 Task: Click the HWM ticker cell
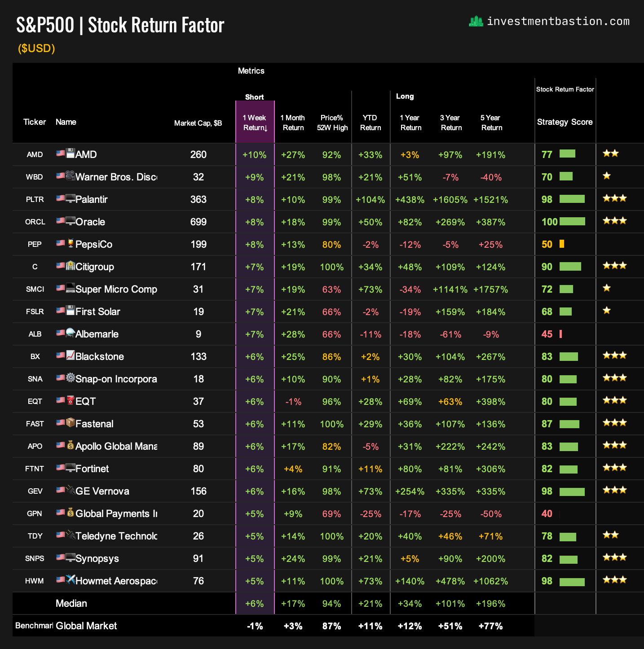tap(35, 581)
